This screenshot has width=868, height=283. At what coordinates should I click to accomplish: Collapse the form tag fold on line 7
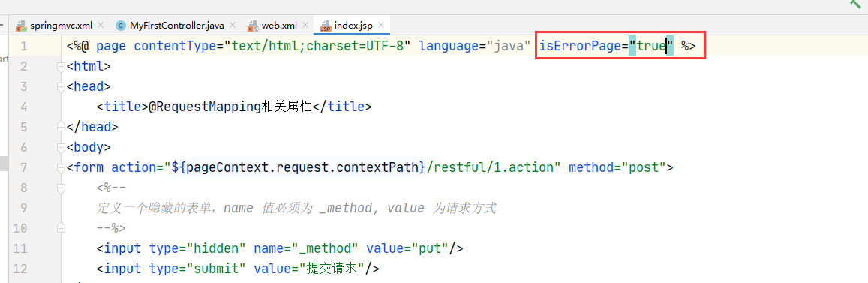tap(61, 167)
